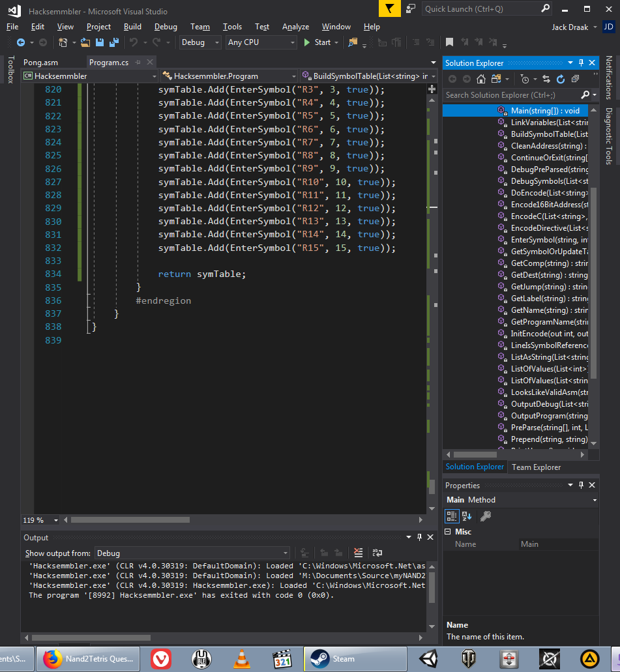Click the Save All toolbar icon
This screenshot has width=620, height=672.
tap(114, 42)
